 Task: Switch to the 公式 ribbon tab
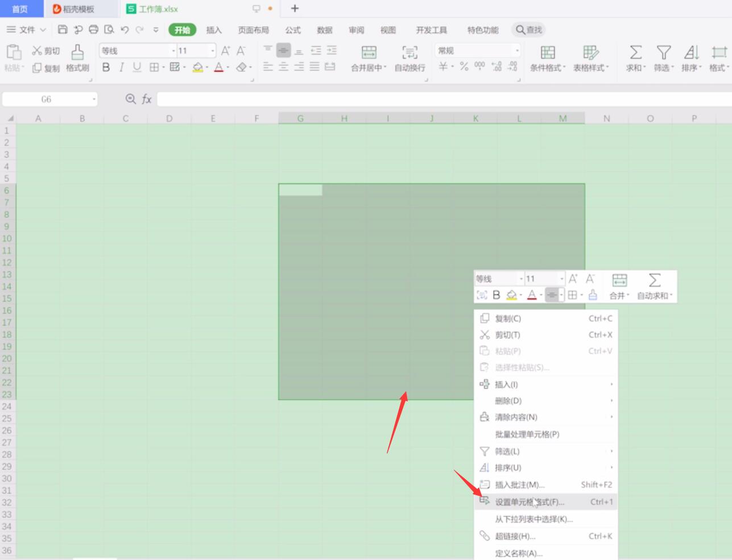point(293,30)
